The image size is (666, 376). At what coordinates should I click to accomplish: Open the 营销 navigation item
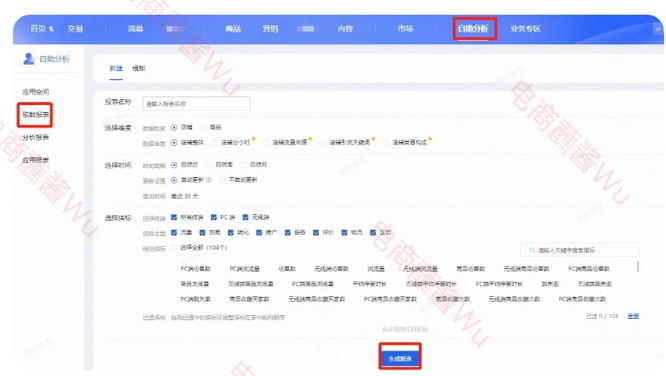271,28
